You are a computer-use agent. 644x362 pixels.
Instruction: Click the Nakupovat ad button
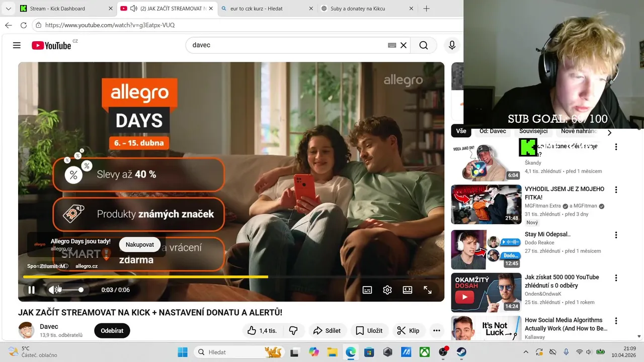[140, 244]
